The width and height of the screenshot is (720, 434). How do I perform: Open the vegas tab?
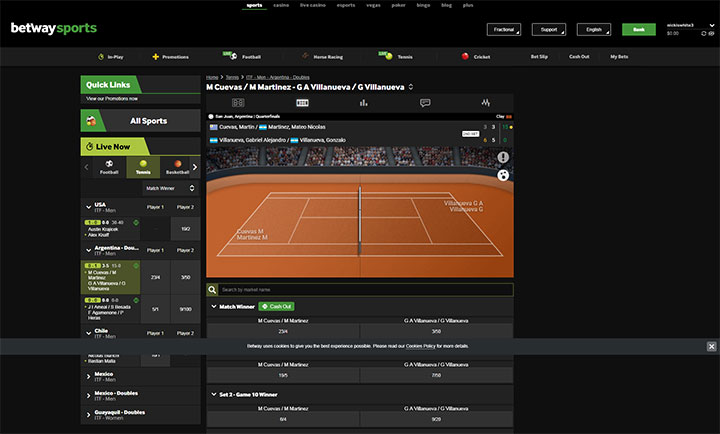click(373, 5)
